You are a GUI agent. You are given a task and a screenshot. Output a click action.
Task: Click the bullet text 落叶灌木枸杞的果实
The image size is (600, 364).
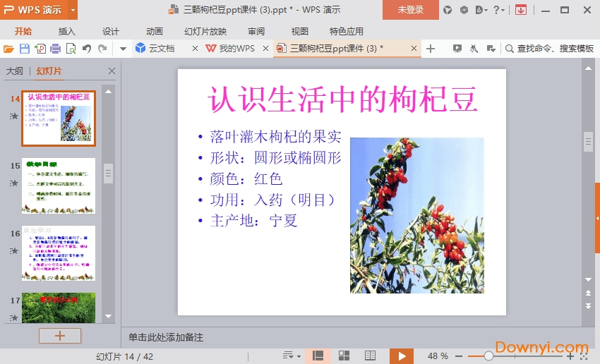275,137
